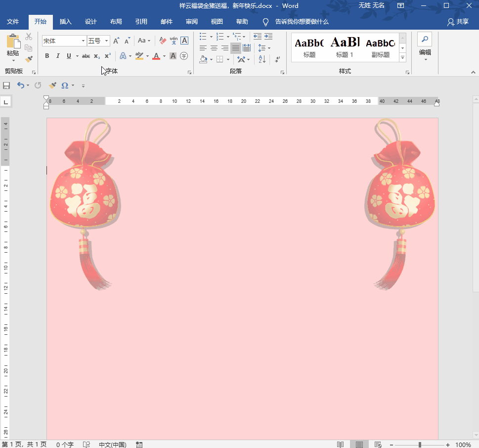Increase paragraph indent

point(268,37)
